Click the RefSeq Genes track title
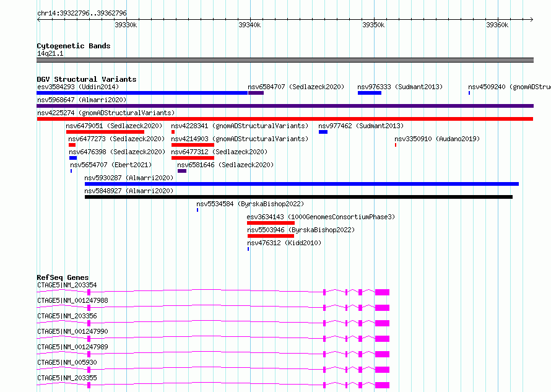 click(x=63, y=277)
